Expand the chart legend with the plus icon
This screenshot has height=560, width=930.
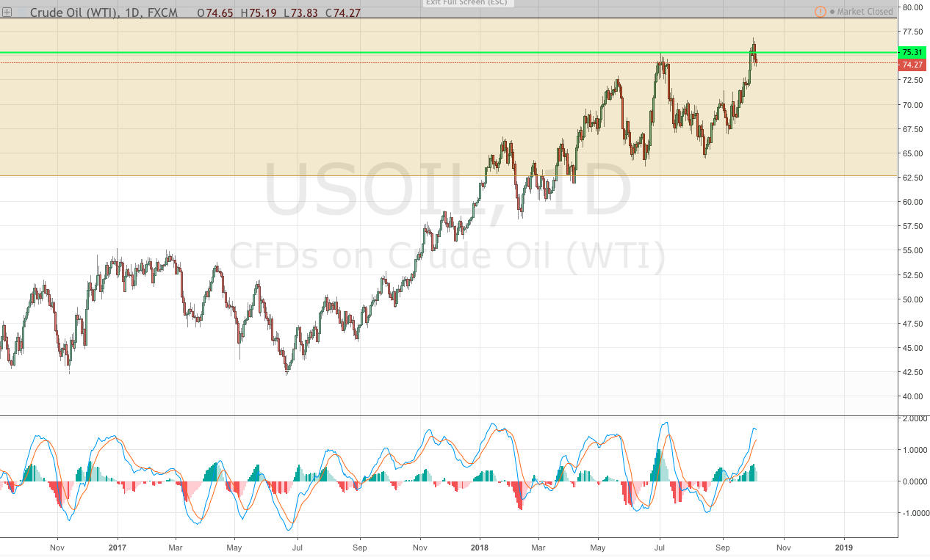point(7,12)
